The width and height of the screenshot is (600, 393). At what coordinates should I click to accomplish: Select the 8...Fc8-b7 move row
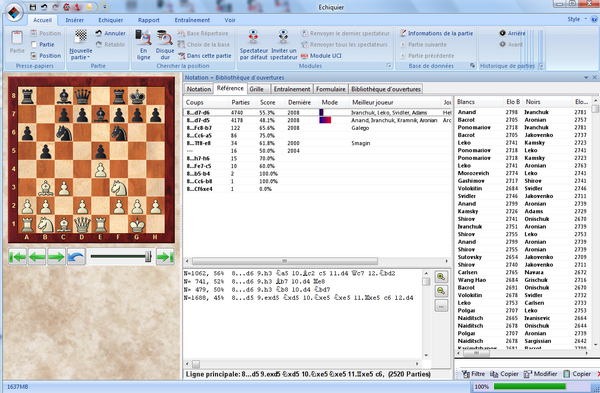click(318, 128)
